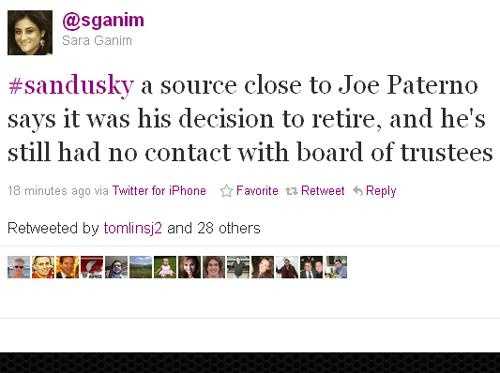Click the Reply text link

tap(381, 191)
